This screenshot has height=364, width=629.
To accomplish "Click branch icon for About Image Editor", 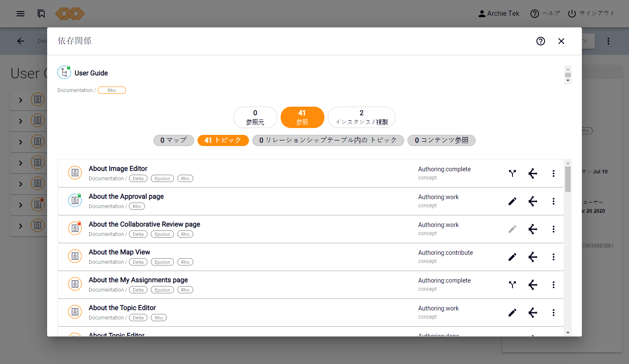I will pos(512,173).
